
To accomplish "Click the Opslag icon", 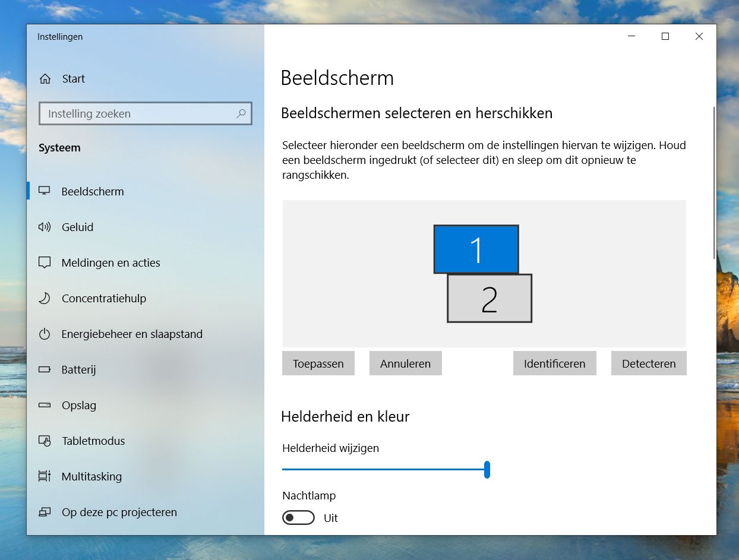I will click(45, 405).
